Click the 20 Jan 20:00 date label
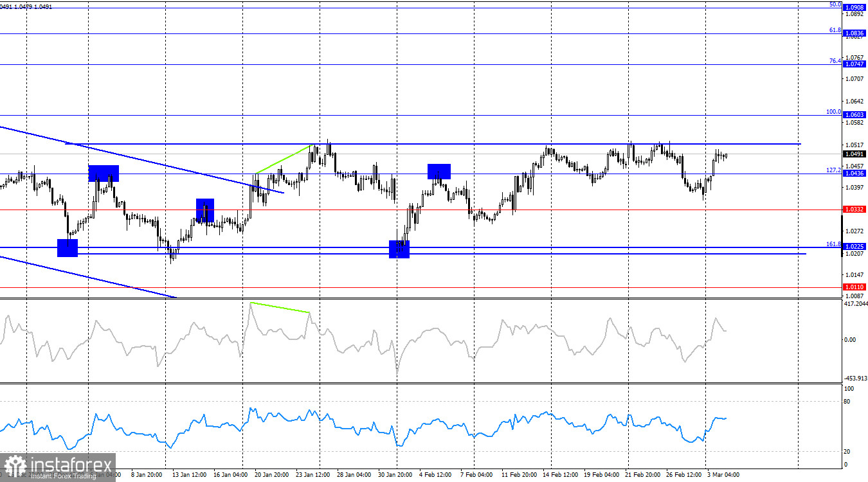Image resolution: width=868 pixels, height=482 pixels. [273, 476]
